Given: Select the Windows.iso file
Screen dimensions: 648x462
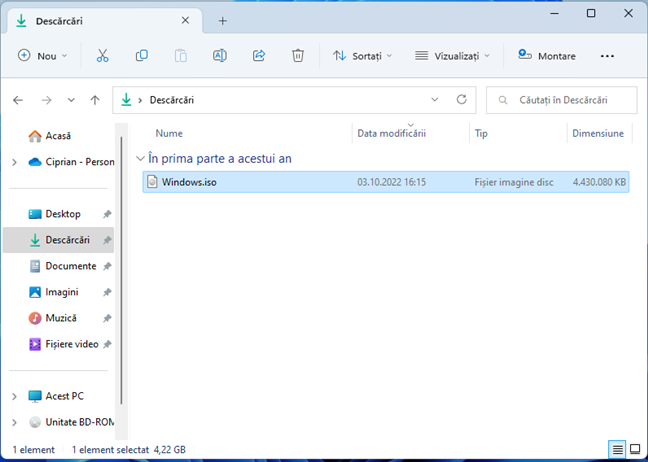Looking at the screenshot, I should (386, 182).
